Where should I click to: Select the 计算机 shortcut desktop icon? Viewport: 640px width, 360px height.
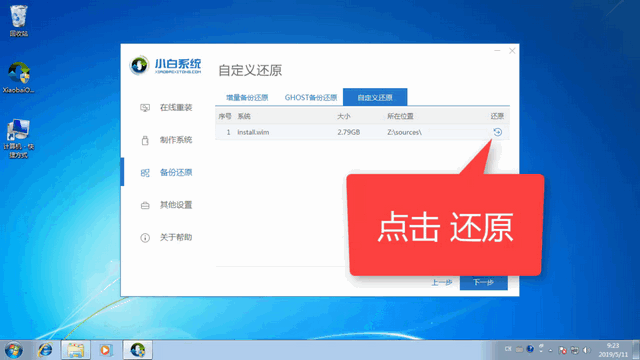pos(18,139)
